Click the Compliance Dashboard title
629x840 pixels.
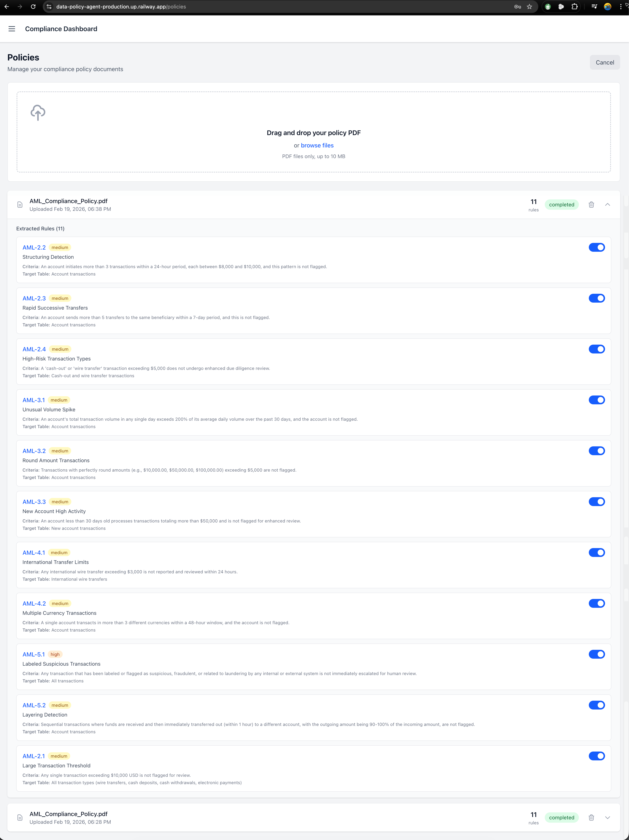point(61,29)
